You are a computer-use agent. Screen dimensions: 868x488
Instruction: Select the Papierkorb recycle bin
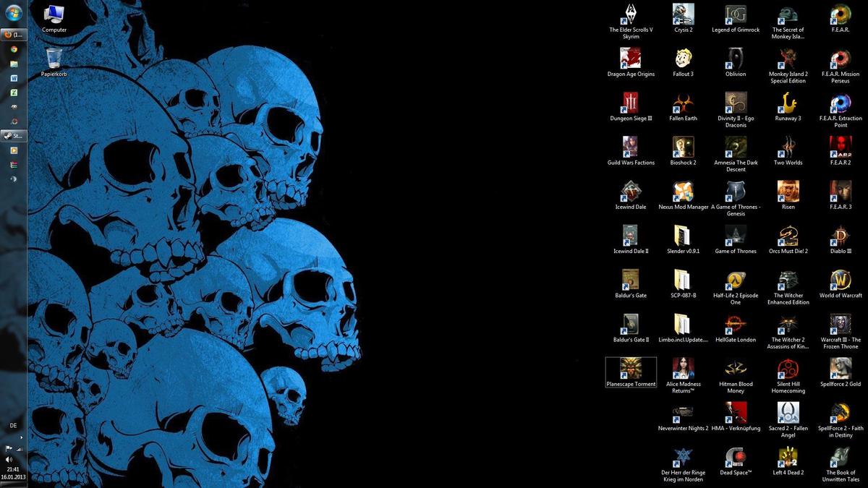tap(54, 62)
